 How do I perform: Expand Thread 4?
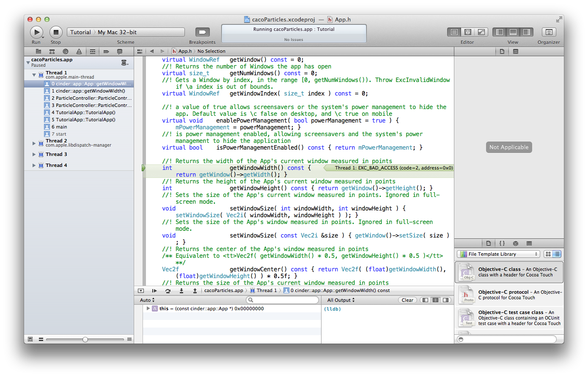click(x=34, y=165)
